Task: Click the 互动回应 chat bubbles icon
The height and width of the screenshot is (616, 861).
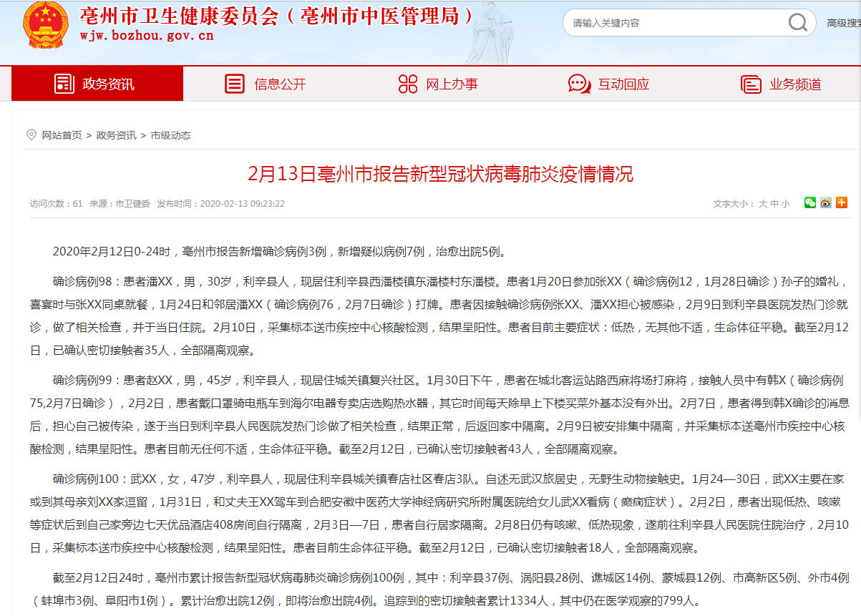Action: pos(579,84)
